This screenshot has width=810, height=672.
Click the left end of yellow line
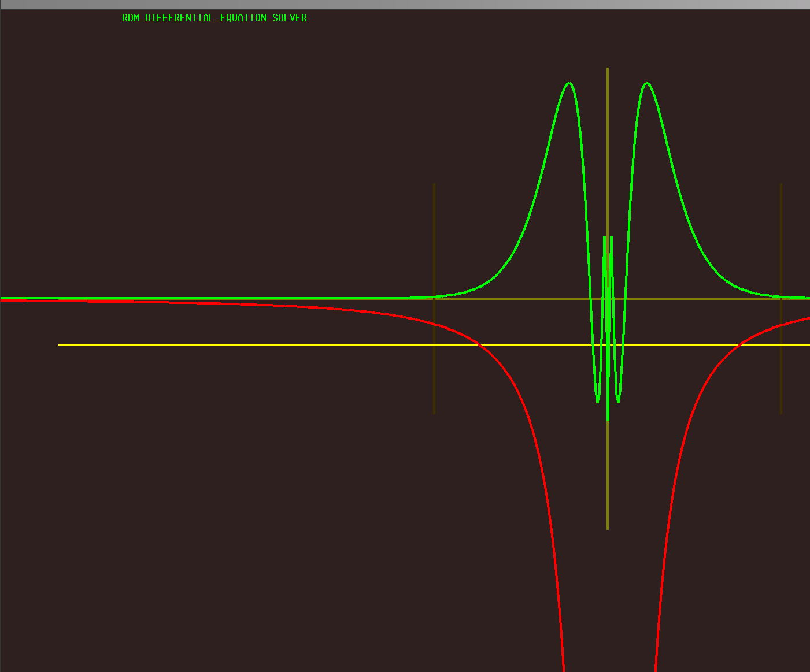tap(60, 345)
